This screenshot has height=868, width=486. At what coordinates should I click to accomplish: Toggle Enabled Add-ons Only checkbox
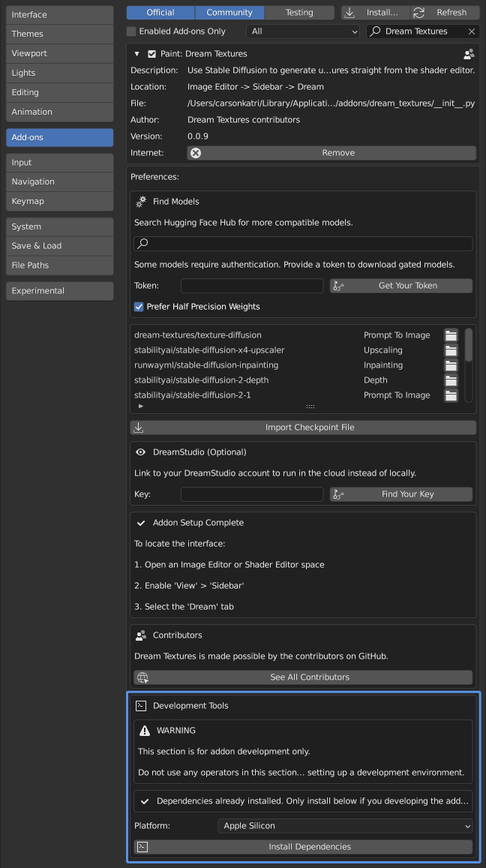pos(132,32)
